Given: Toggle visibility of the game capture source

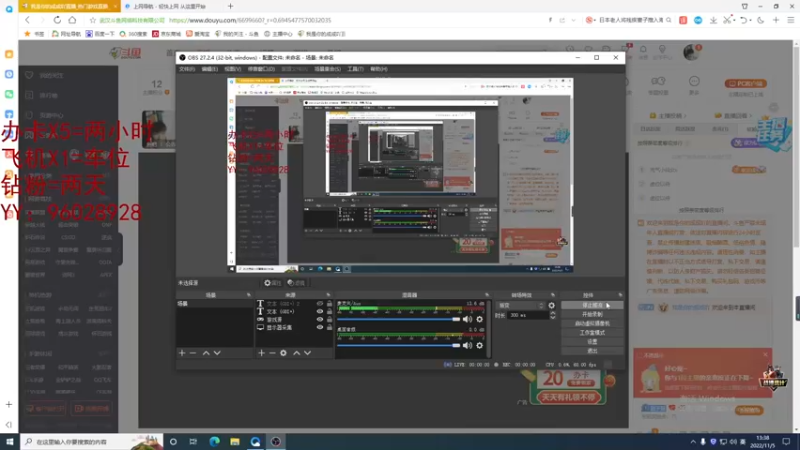Looking at the screenshot, I should (320, 319).
